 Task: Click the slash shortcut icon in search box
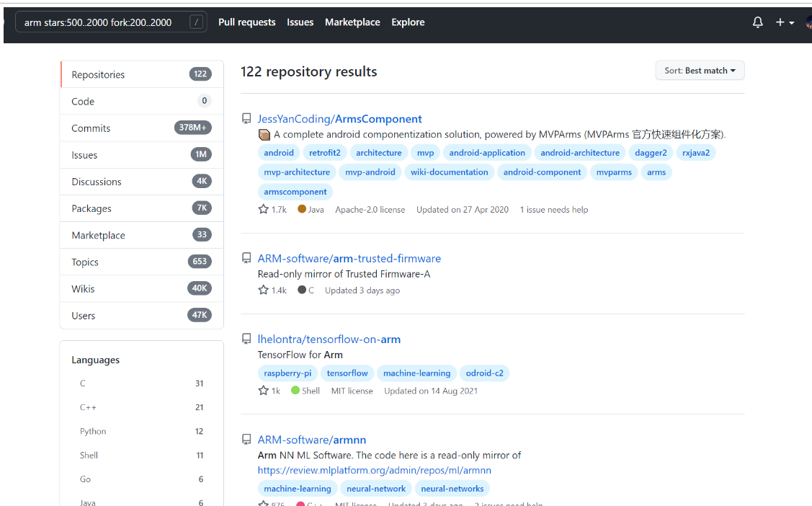tap(196, 22)
